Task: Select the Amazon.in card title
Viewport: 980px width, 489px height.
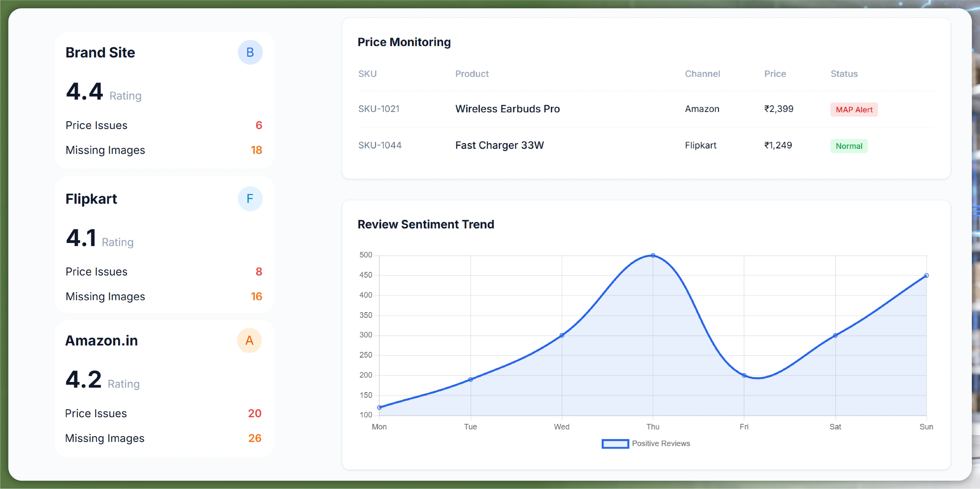Action: click(102, 341)
